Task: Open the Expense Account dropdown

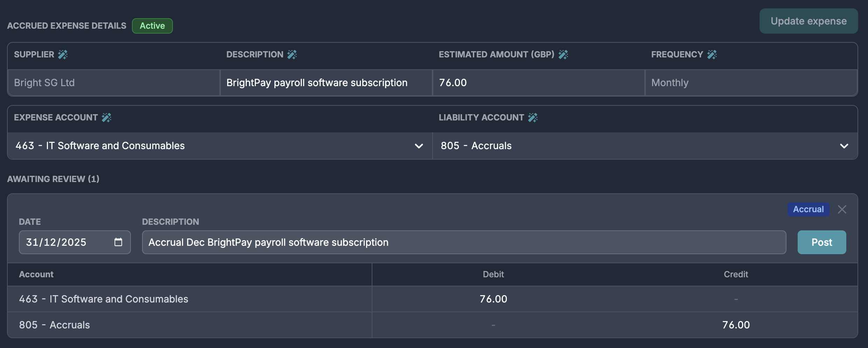Action: point(220,146)
